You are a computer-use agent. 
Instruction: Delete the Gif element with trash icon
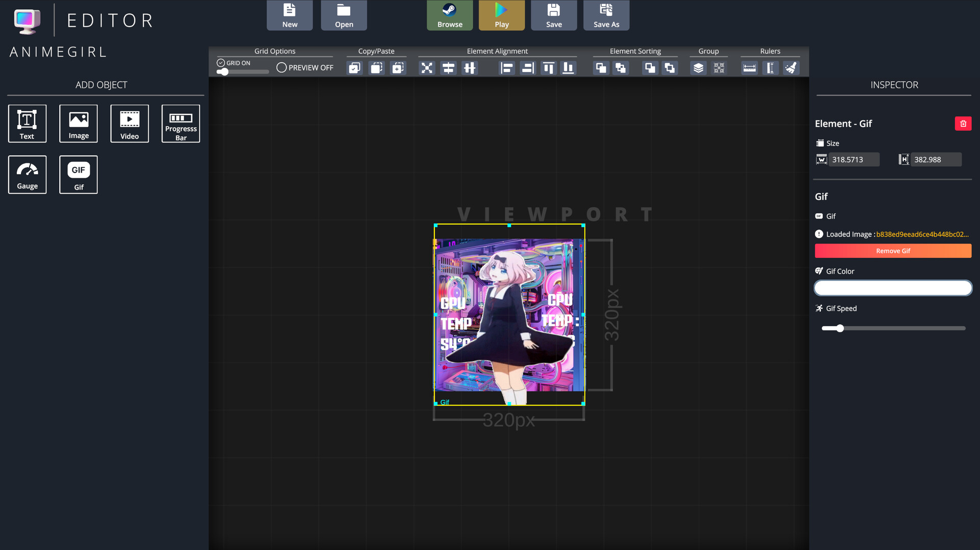(x=963, y=124)
